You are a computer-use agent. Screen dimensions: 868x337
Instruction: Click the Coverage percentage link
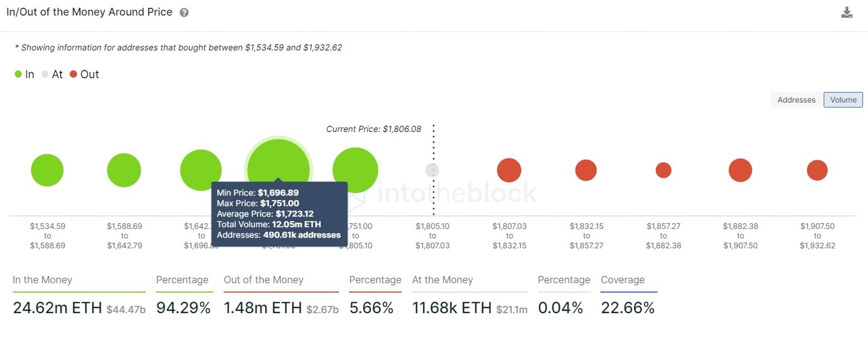[627, 307]
